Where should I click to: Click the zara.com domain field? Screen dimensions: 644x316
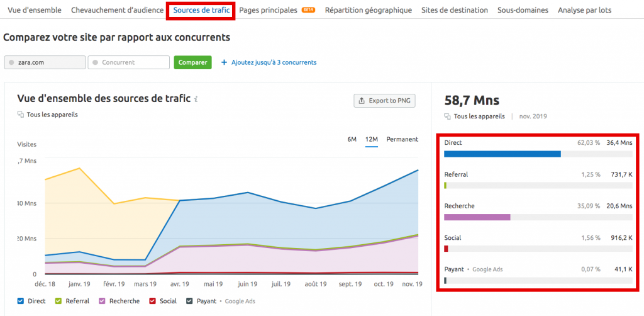point(45,62)
